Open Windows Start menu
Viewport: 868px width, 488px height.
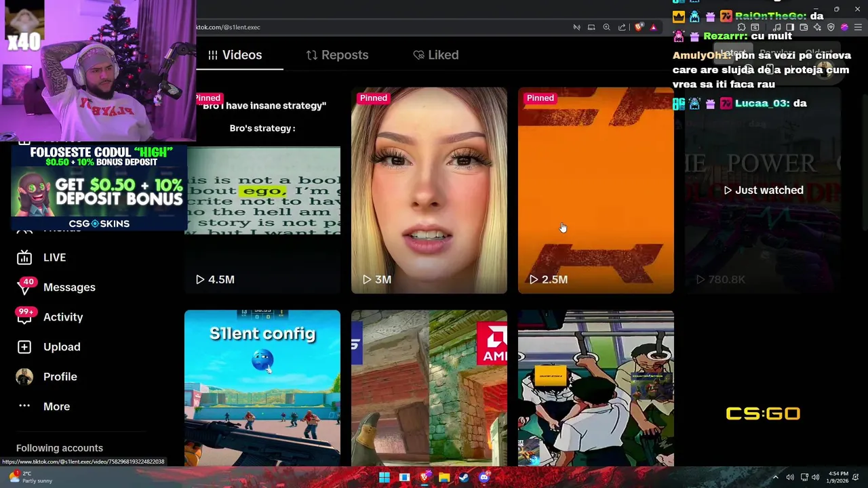point(384,478)
